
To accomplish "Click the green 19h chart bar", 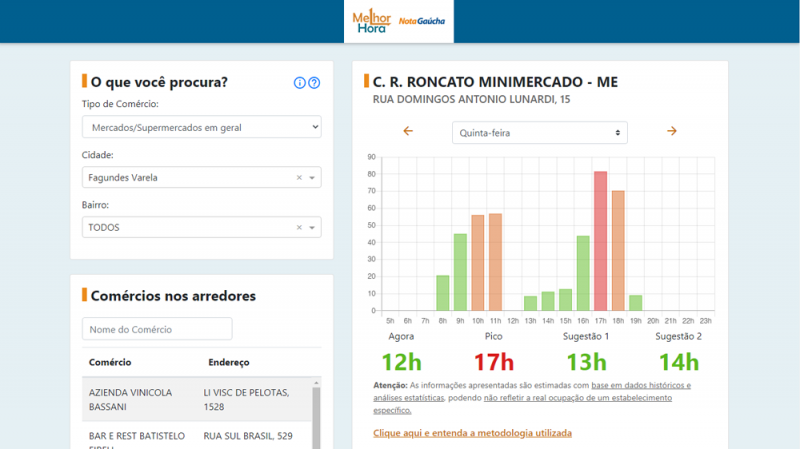I will coord(636,303).
